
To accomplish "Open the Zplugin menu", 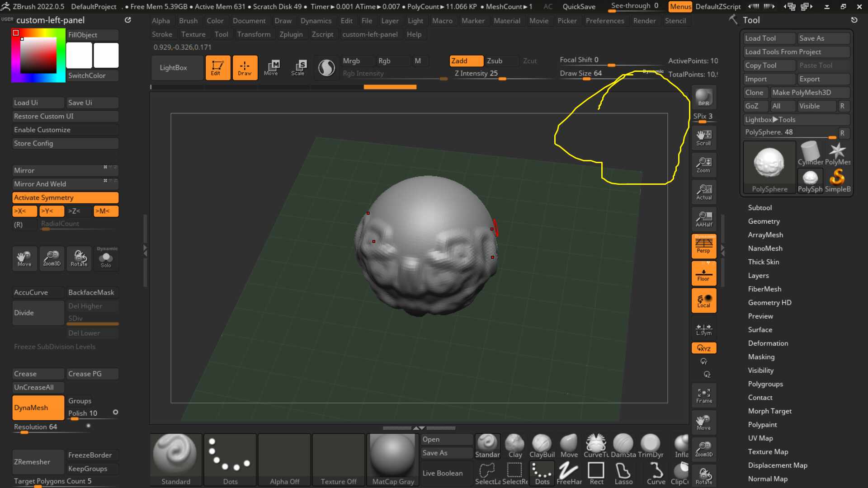I will click(x=291, y=34).
